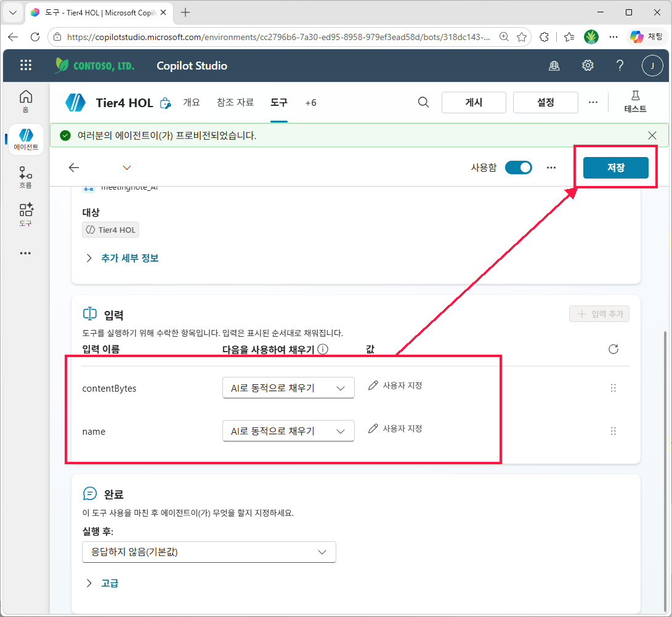This screenshot has height=617, width=672.
Task: Dismiss the provisioned notification banner
Action: tap(652, 135)
